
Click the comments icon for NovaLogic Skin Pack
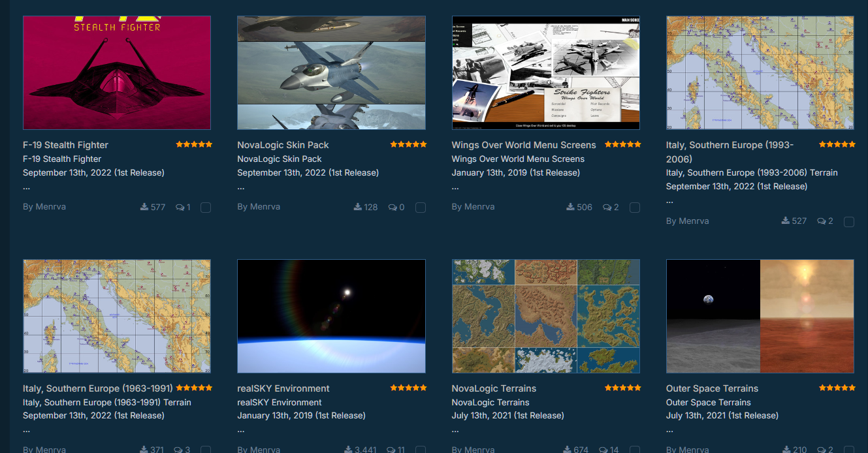coord(393,207)
